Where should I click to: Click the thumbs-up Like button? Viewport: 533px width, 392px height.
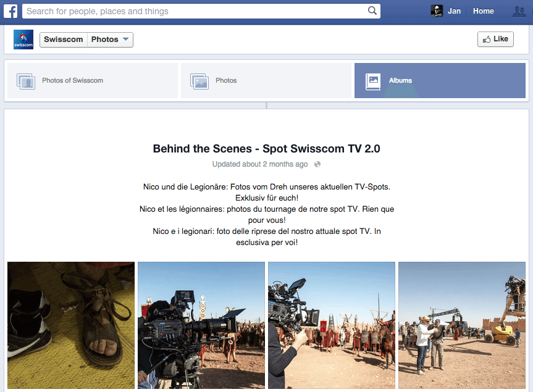495,39
